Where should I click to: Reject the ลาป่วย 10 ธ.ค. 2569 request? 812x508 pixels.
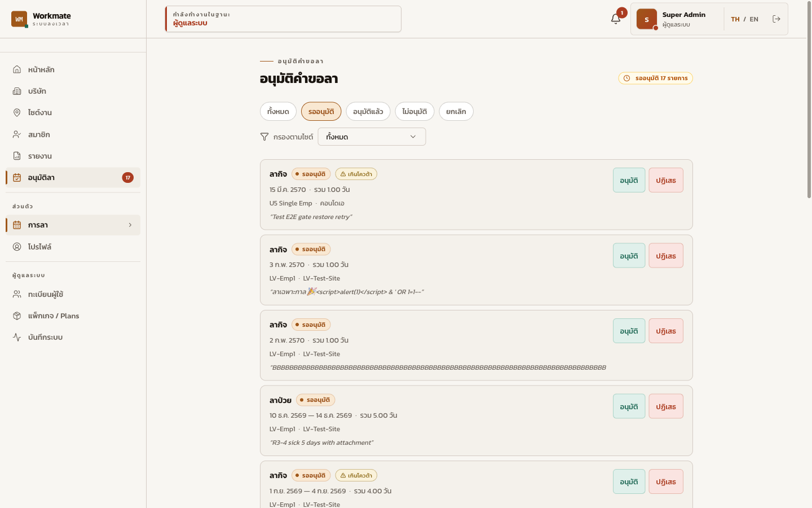click(x=666, y=406)
